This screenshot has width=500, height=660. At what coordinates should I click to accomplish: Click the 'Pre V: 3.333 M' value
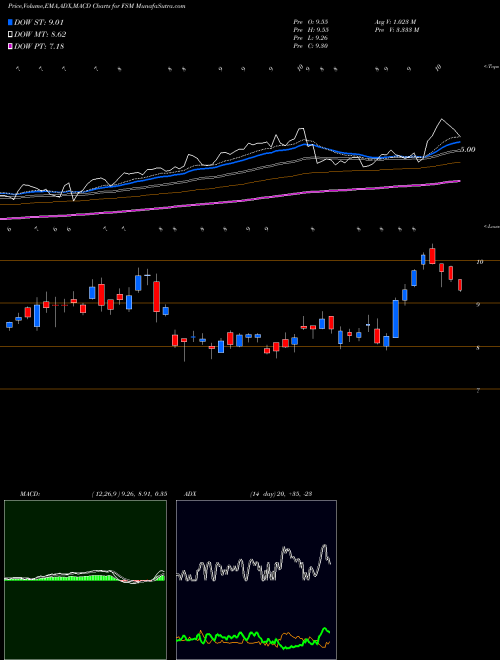[396, 30]
